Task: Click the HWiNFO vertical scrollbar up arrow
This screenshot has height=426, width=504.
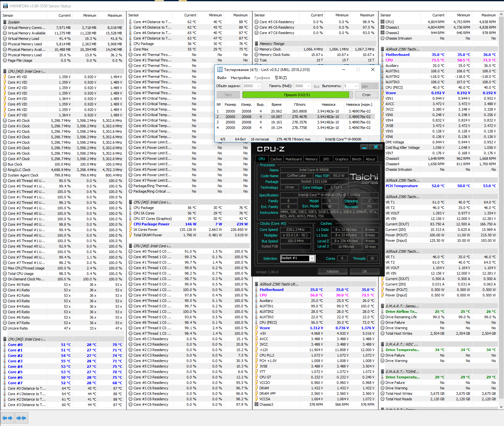Action: click(x=501, y=14)
